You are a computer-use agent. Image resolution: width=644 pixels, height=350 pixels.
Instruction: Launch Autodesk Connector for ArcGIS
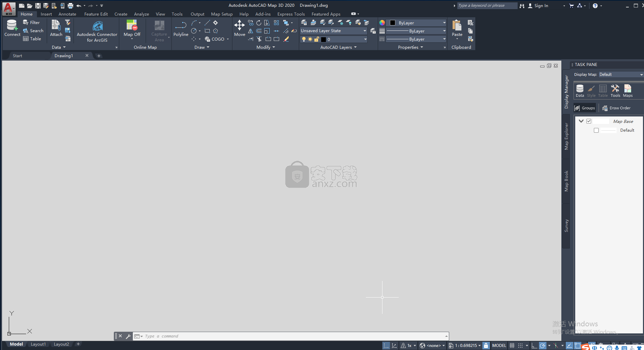click(97, 31)
